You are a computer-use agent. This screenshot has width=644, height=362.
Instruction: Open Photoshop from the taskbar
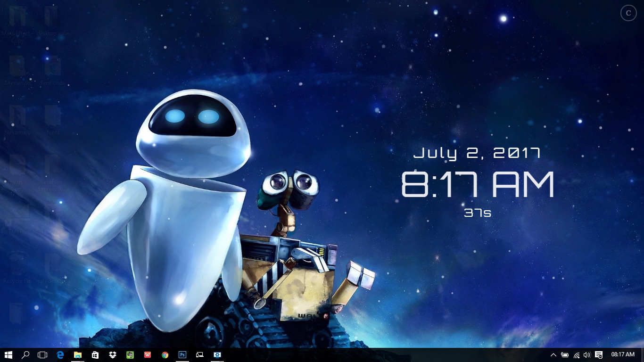tap(182, 355)
